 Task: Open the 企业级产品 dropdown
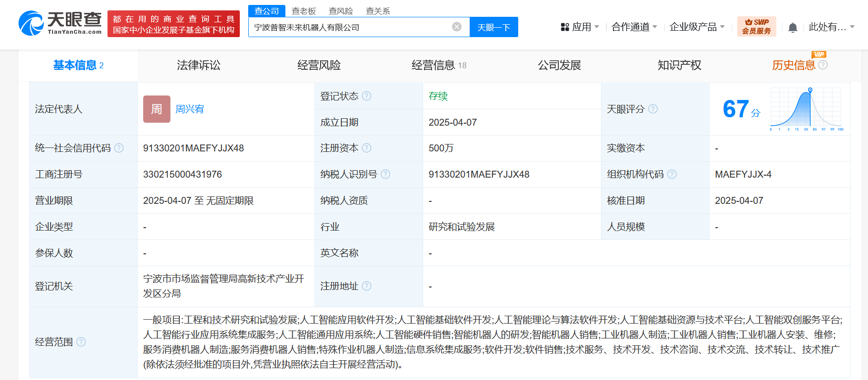click(697, 27)
